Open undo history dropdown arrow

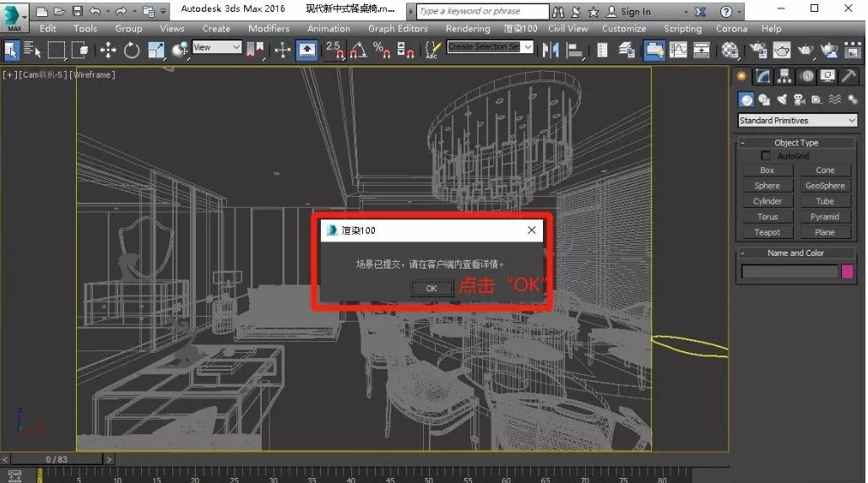[107, 11]
